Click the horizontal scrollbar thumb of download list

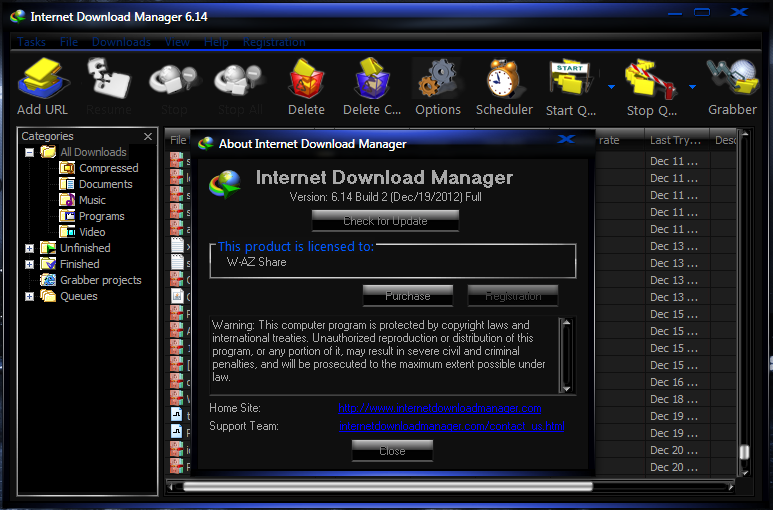tap(387, 487)
